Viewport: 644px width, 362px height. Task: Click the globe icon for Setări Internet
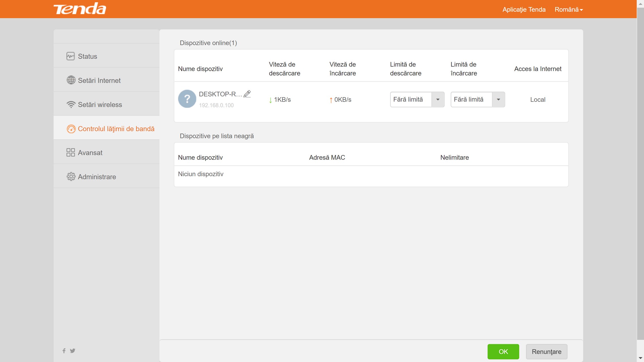click(71, 80)
